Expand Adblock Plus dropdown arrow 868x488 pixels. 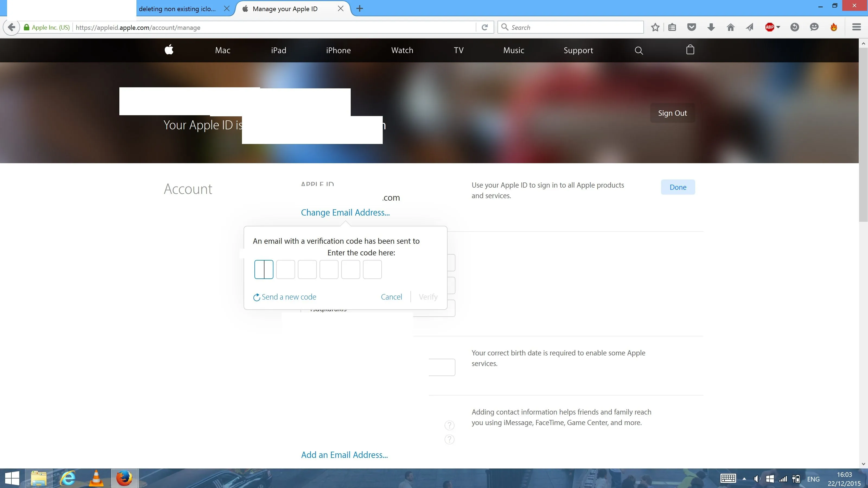tap(778, 27)
